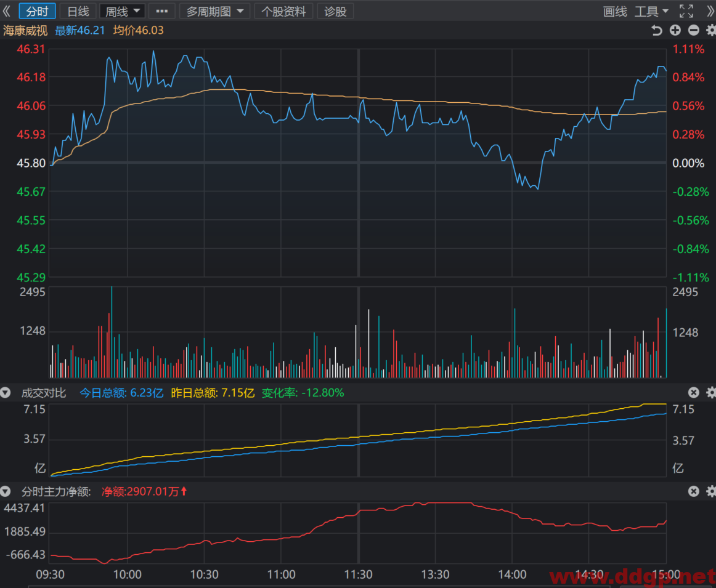Screen dimensions: 716x588
Task: Open the 多周期图 dropdown menu
Action: (x=214, y=11)
